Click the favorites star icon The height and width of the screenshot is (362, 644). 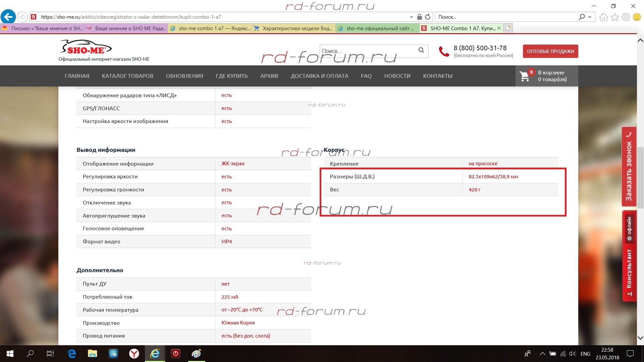(614, 17)
